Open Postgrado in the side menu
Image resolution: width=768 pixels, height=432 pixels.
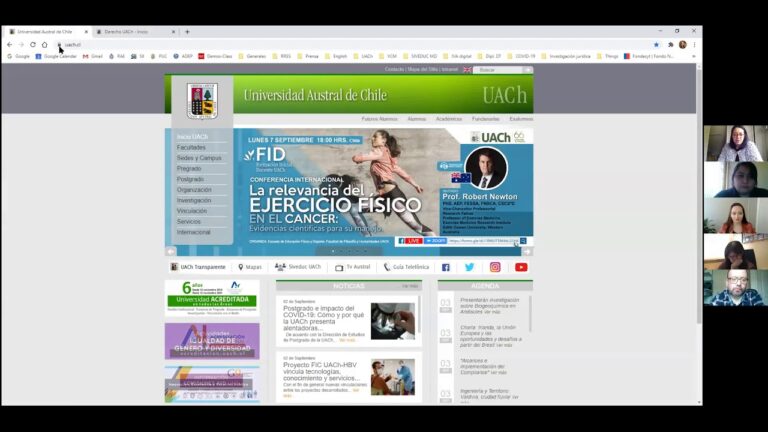190,179
